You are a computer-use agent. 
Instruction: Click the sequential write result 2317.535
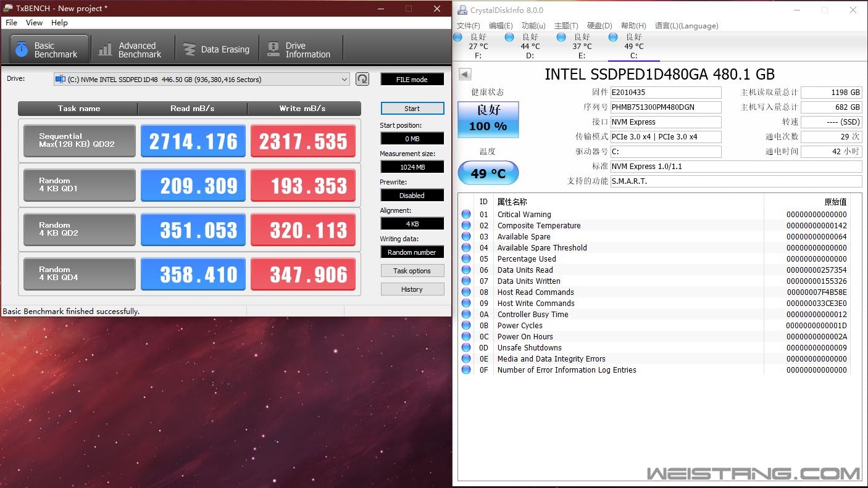pyautogui.click(x=303, y=141)
